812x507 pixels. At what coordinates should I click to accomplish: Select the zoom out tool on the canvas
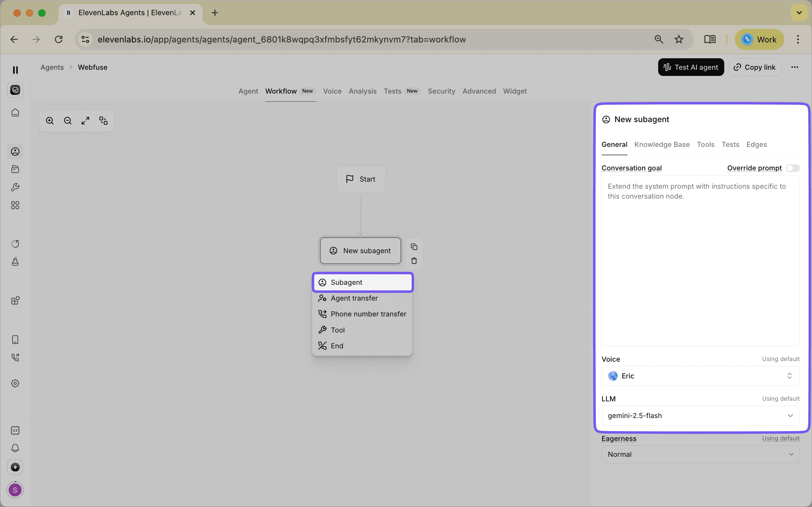pyautogui.click(x=67, y=120)
